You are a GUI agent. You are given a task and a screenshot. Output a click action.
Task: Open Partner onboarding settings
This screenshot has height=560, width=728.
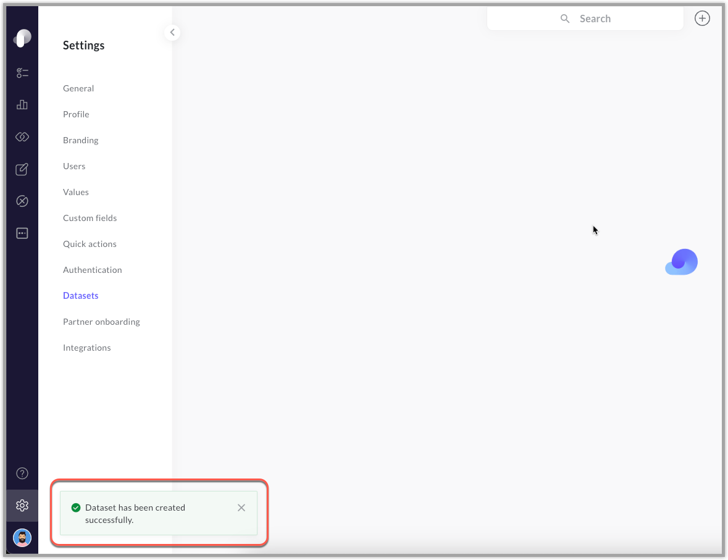pos(101,322)
